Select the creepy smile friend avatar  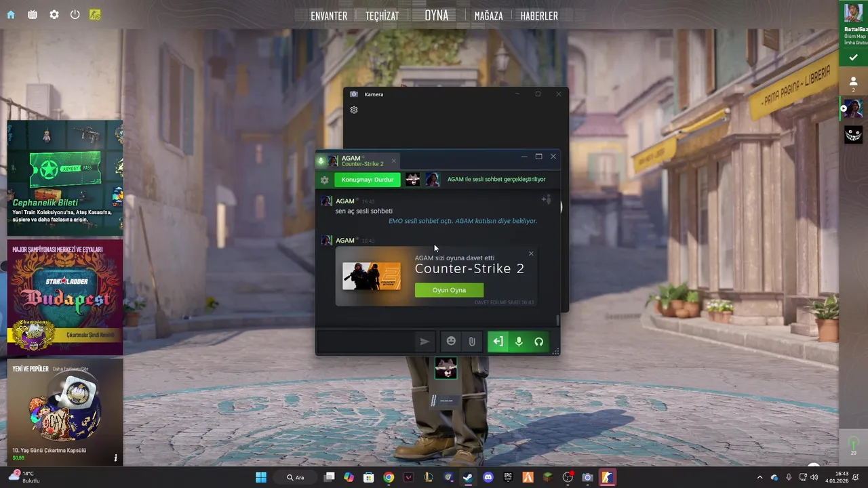click(x=853, y=134)
